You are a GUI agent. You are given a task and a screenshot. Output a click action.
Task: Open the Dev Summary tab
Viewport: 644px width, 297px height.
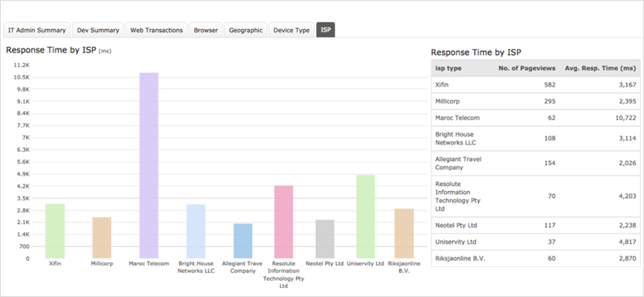[98, 30]
